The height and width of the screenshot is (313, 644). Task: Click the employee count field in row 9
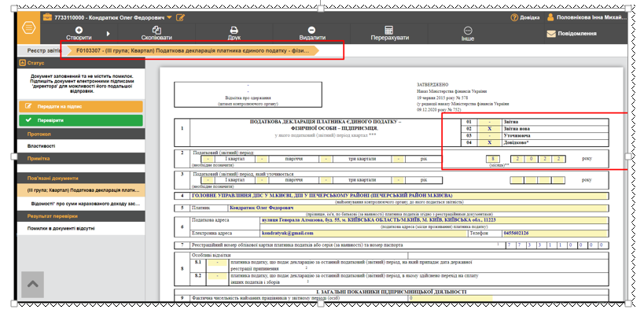click(450, 299)
